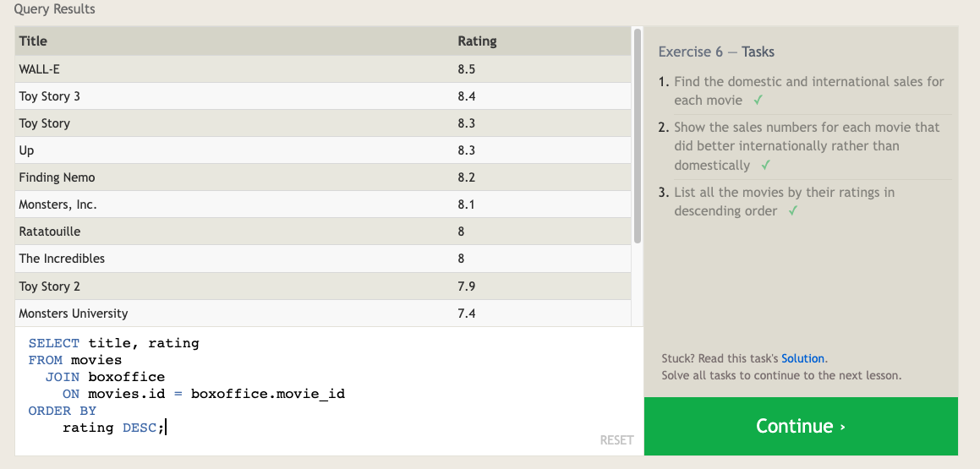Select the Finding Nemo row

point(322,177)
